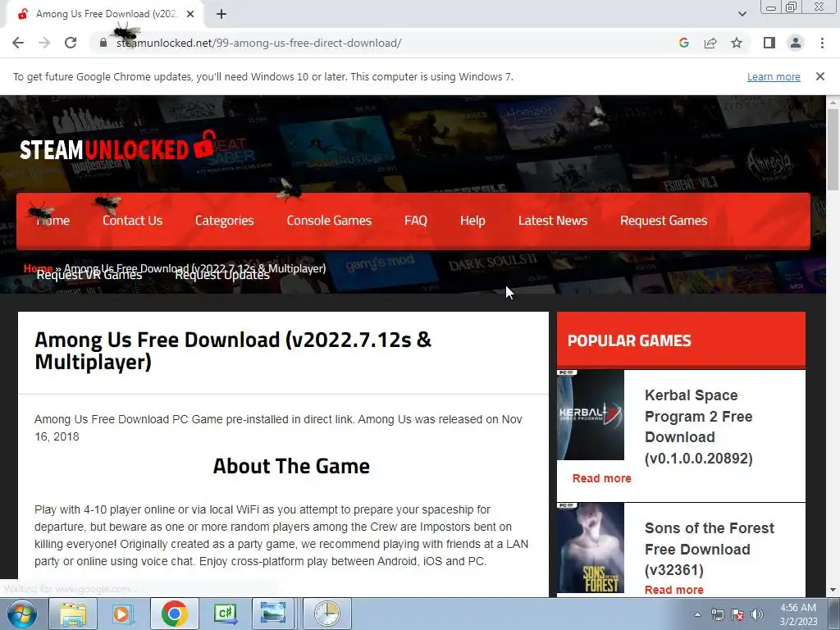
Task: Open Windows Media Player taskbar icon
Action: tap(122, 614)
